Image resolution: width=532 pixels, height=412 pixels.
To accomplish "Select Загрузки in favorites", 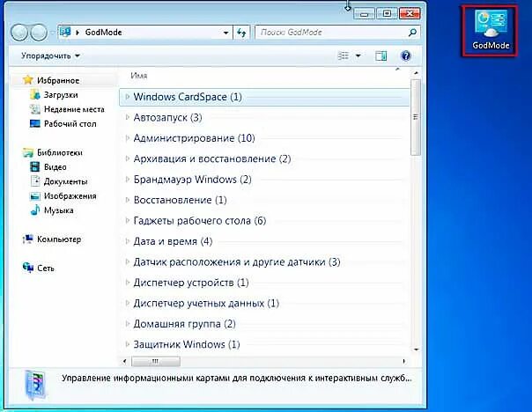I will [x=61, y=95].
